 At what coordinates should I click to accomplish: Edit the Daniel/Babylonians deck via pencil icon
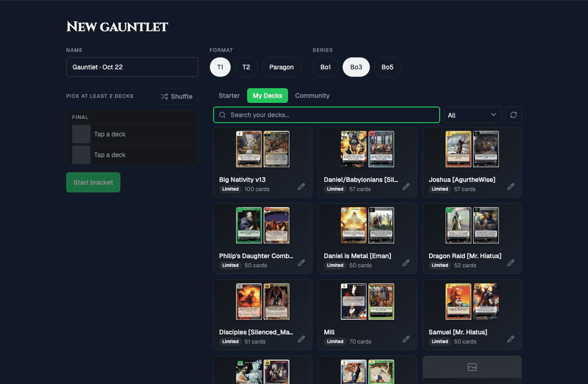(x=406, y=186)
